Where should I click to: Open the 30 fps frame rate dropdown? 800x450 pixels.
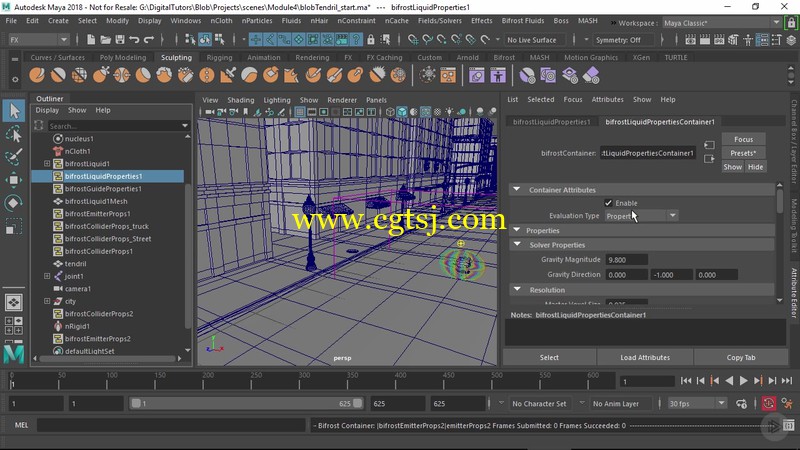click(x=696, y=404)
